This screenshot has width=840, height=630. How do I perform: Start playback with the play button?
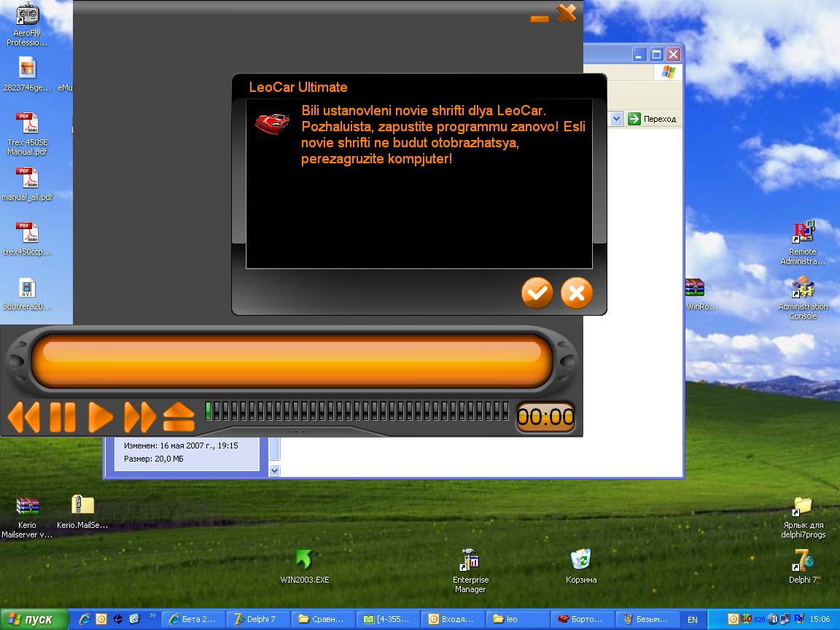(101, 417)
